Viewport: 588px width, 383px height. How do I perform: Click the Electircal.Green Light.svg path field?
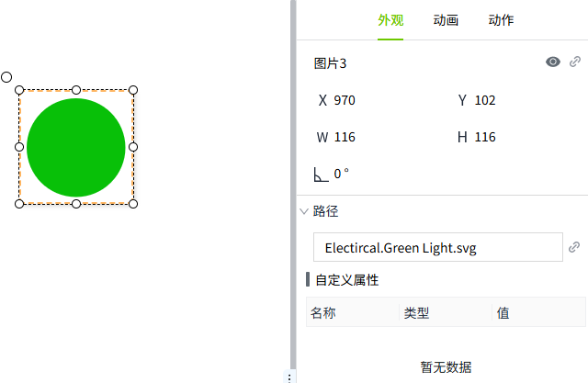pos(437,248)
